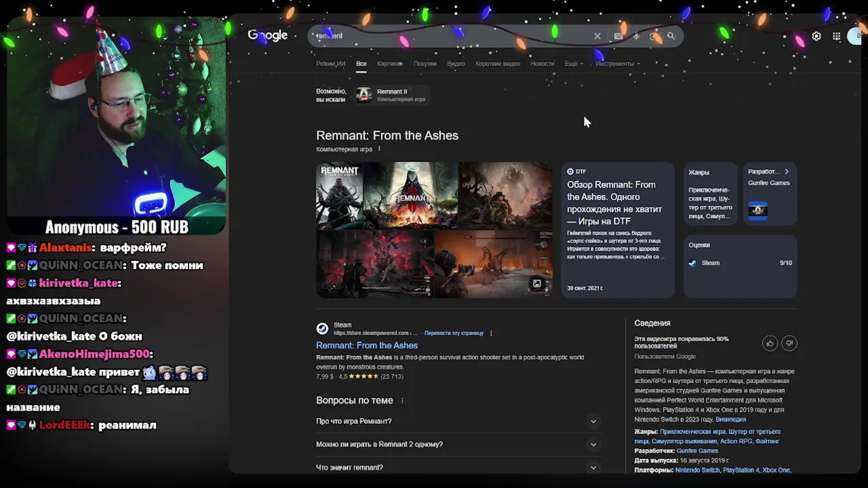
Task: Open the three-dot menu of the Steam result
Action: tap(491, 333)
